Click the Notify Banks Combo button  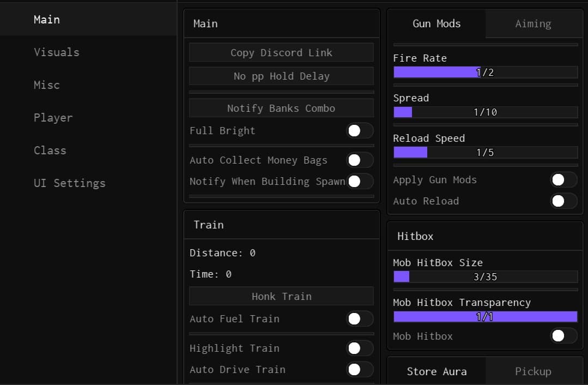tap(281, 108)
